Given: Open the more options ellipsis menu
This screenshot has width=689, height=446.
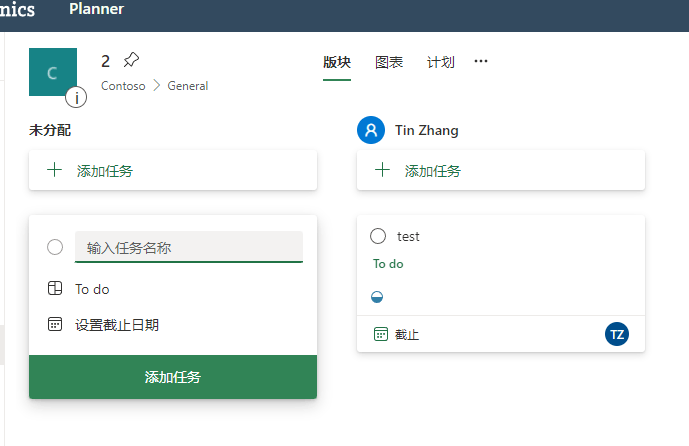Looking at the screenshot, I should [481, 62].
